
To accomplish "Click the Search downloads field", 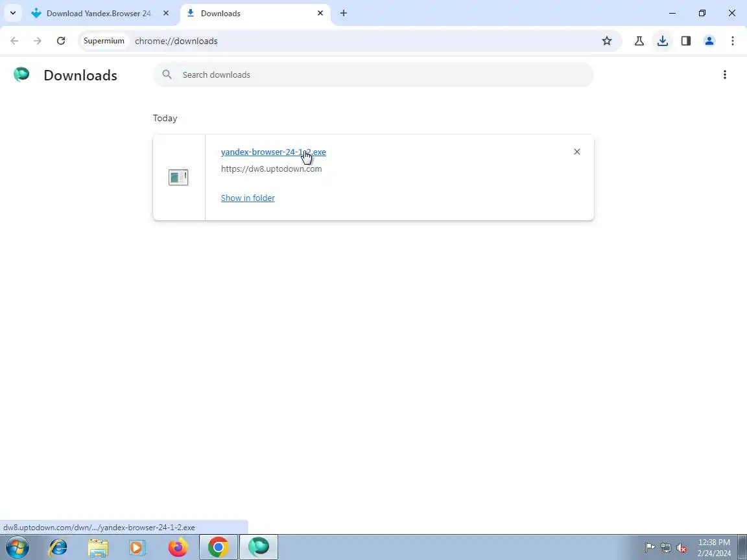I will coord(373,75).
